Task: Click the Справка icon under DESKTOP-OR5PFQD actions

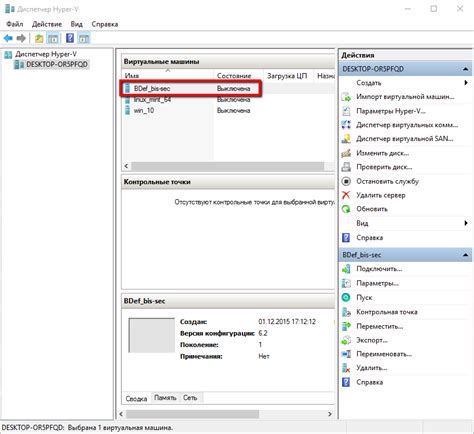Action: pyautogui.click(x=346, y=238)
